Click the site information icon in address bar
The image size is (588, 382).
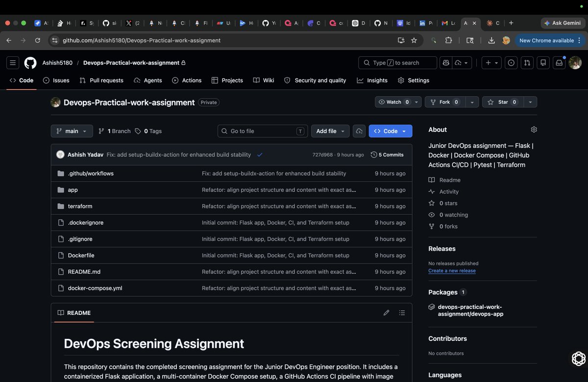pyautogui.click(x=54, y=41)
